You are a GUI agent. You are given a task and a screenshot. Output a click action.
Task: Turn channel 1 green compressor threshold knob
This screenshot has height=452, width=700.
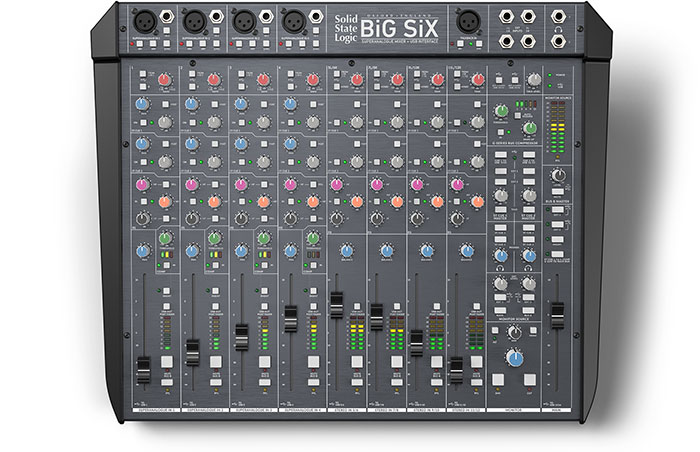(166, 238)
